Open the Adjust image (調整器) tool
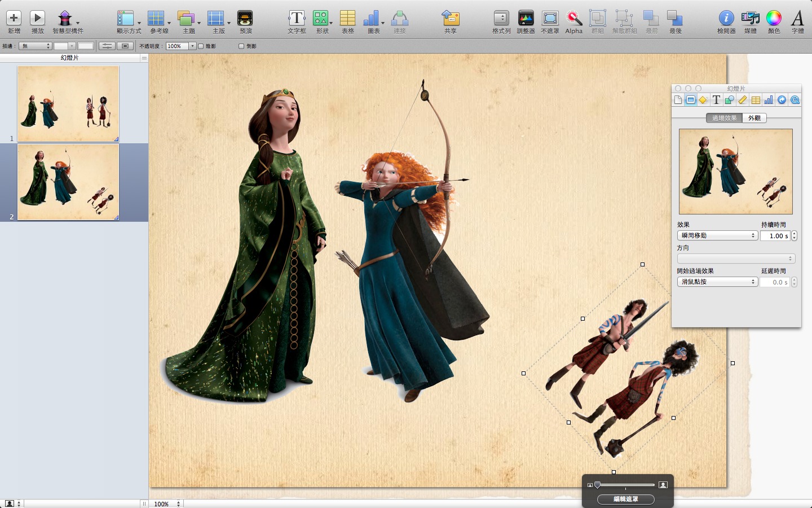This screenshot has height=508, width=812. click(526, 18)
